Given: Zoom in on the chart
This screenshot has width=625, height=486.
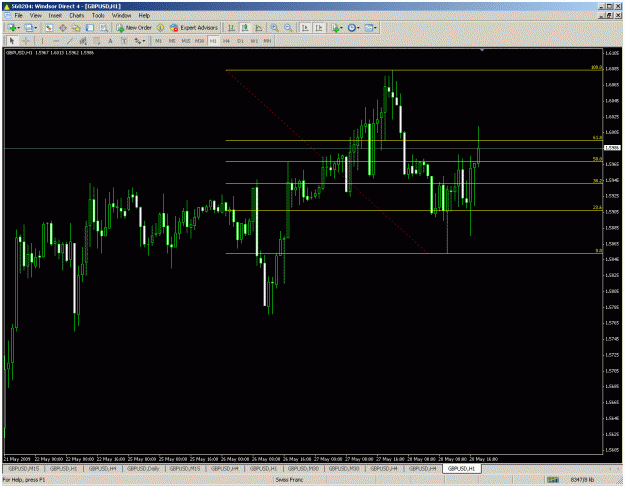Looking at the screenshot, I should (x=275, y=28).
